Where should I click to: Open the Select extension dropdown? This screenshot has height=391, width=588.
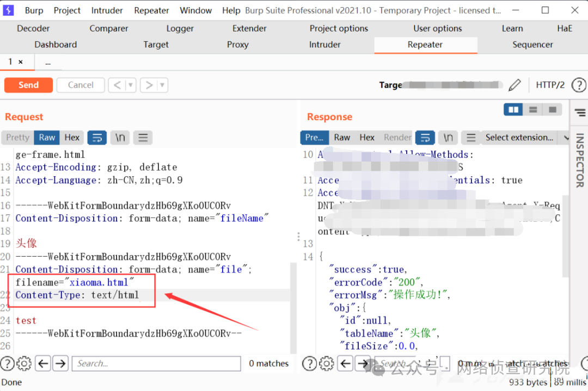point(526,138)
